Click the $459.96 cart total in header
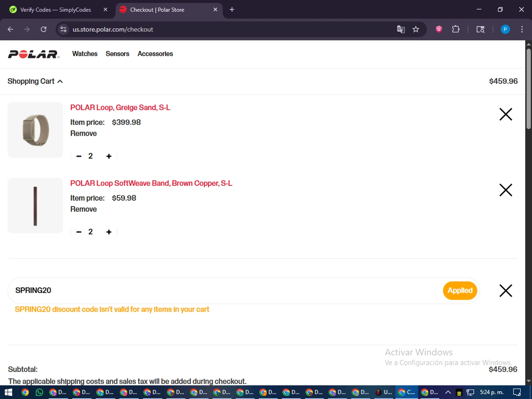The image size is (532, 399). [x=503, y=81]
